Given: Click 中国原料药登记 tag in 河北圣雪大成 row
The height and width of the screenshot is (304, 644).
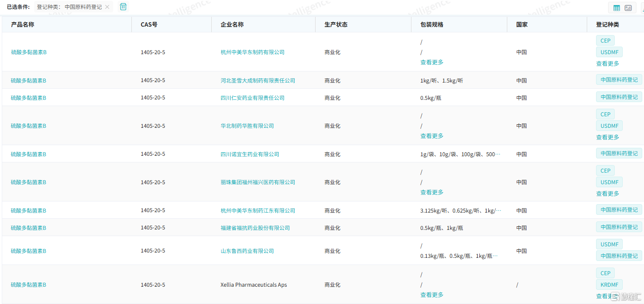Looking at the screenshot, I should [x=619, y=80].
